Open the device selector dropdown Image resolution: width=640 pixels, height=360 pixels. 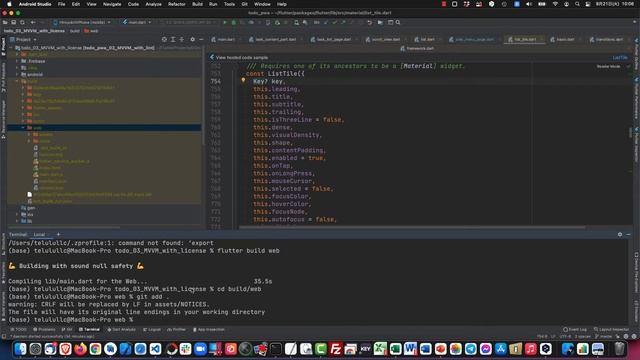coord(82,22)
